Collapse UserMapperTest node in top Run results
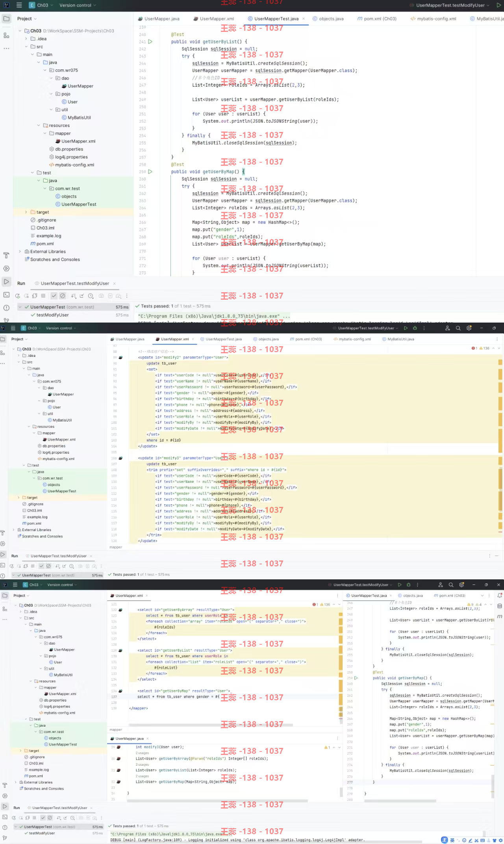 (20, 307)
